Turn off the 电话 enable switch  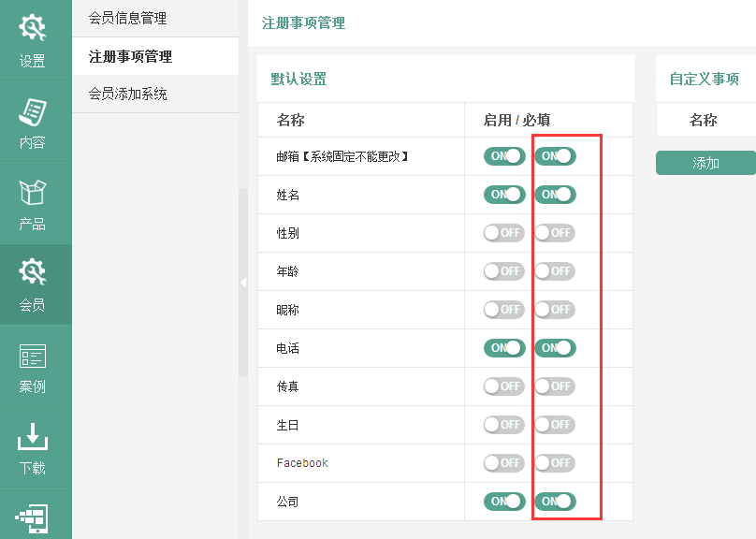tap(504, 348)
